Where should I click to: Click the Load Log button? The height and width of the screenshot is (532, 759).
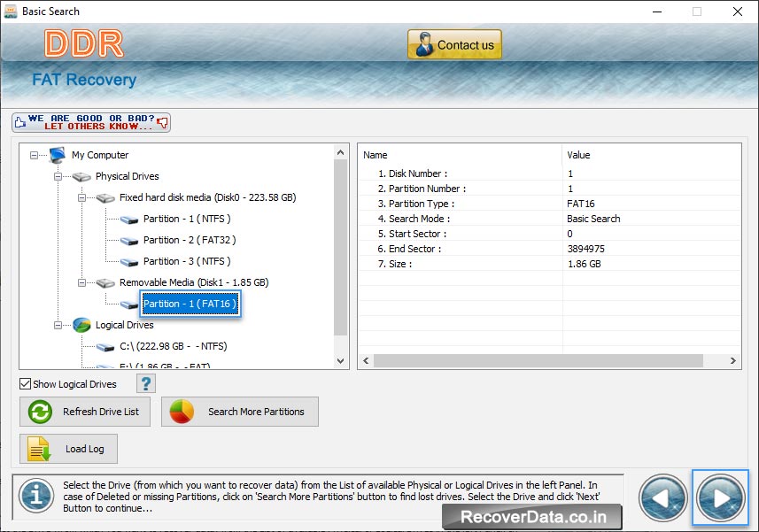pos(68,449)
